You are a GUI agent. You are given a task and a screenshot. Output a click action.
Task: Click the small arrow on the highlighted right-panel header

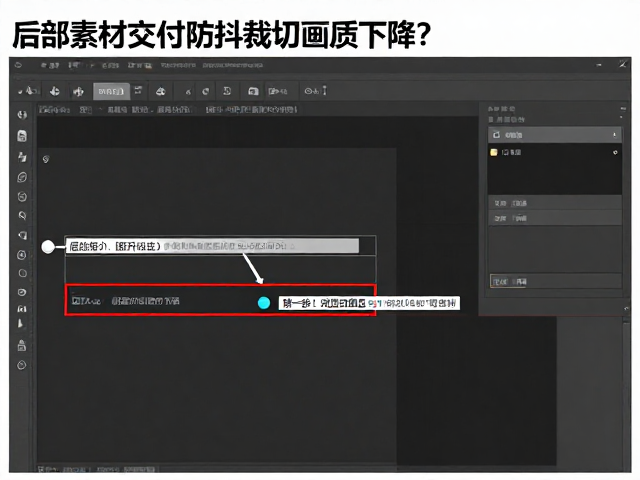click(615, 135)
